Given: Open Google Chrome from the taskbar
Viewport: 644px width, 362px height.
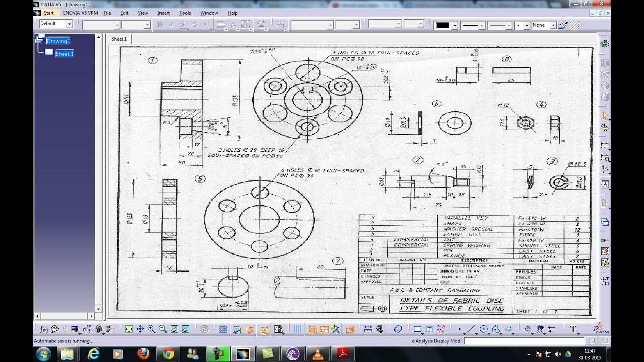Looking at the screenshot, I should coord(168,354).
